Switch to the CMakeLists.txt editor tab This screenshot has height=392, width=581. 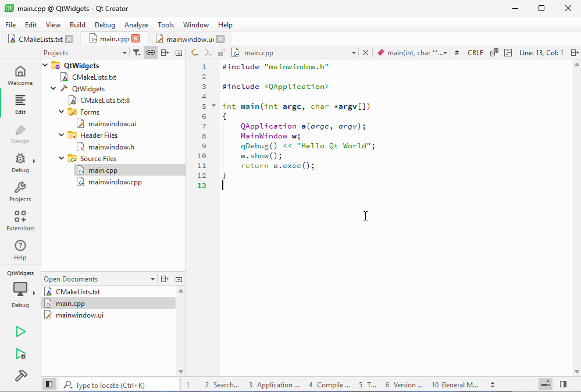pyautogui.click(x=40, y=39)
